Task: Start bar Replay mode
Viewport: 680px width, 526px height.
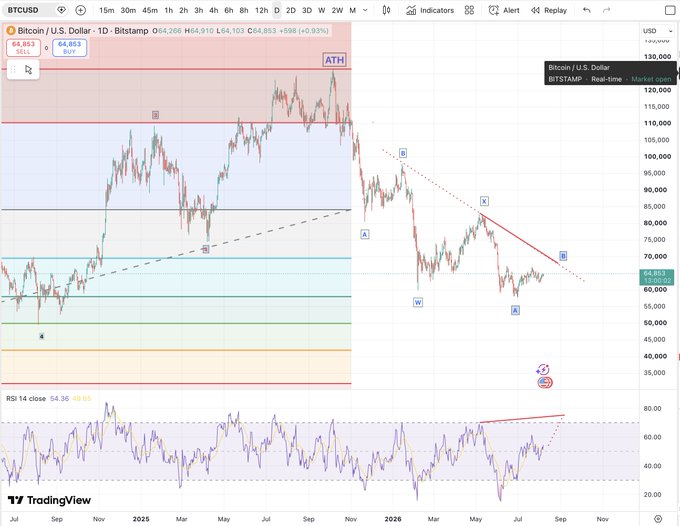Action: click(x=549, y=10)
